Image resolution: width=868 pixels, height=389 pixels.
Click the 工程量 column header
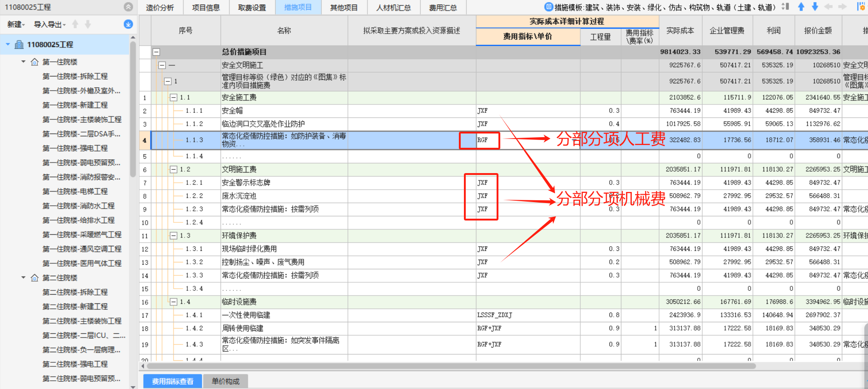tap(600, 37)
